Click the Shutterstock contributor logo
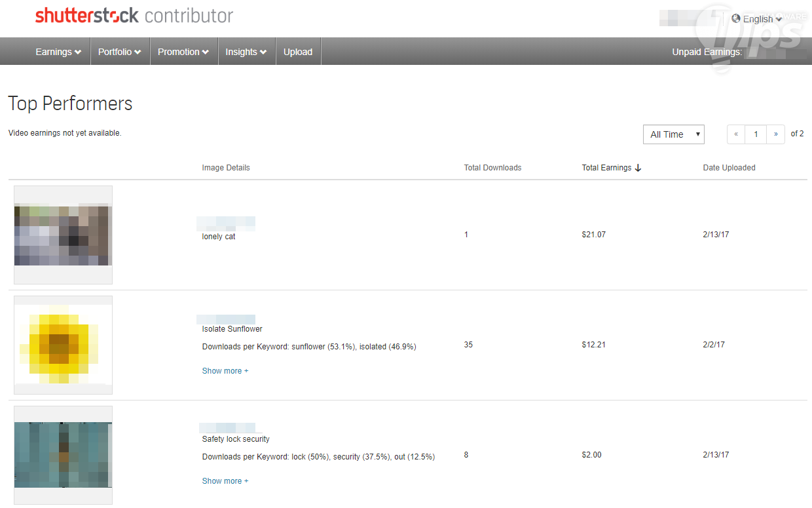 tap(134, 16)
